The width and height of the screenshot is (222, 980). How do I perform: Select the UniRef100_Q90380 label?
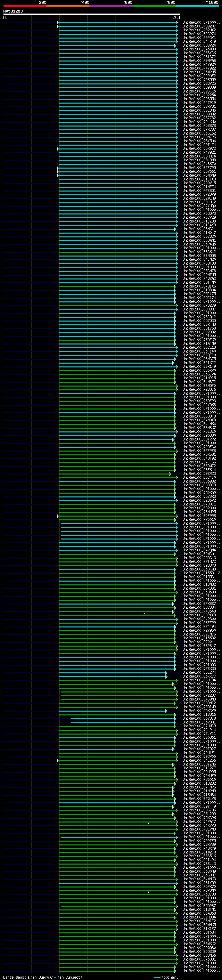coord(199,436)
